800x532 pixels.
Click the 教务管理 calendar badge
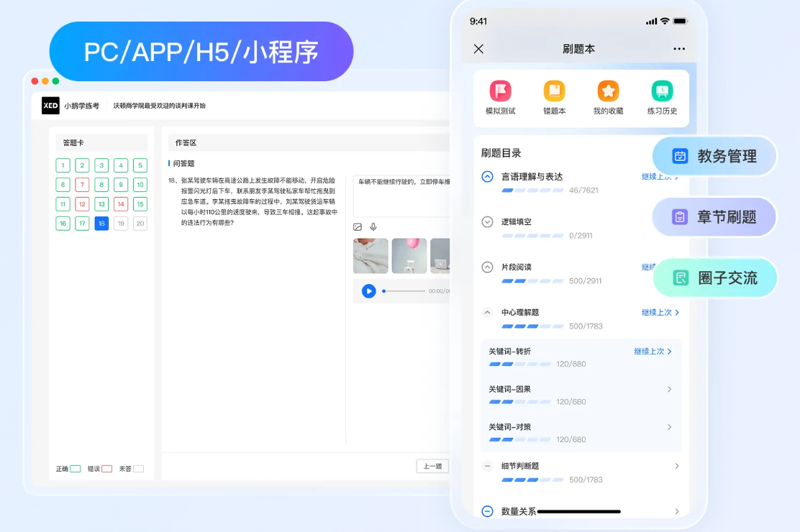point(714,156)
